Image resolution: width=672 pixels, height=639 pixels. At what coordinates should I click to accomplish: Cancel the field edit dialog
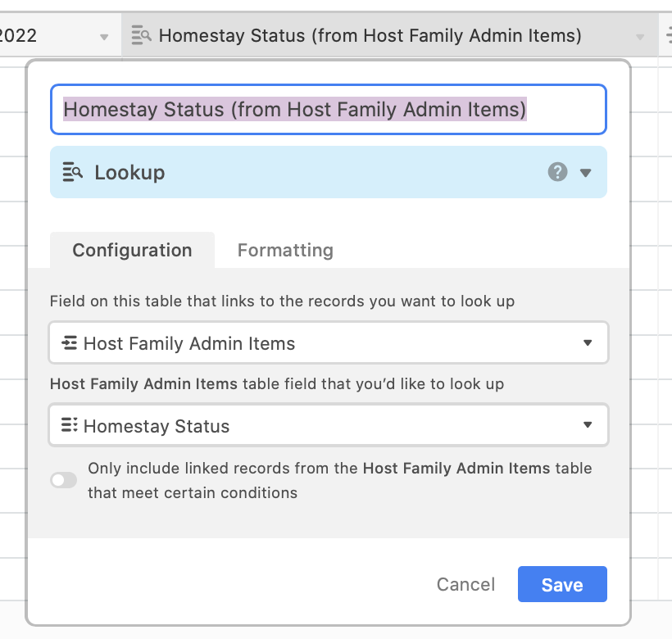(465, 584)
